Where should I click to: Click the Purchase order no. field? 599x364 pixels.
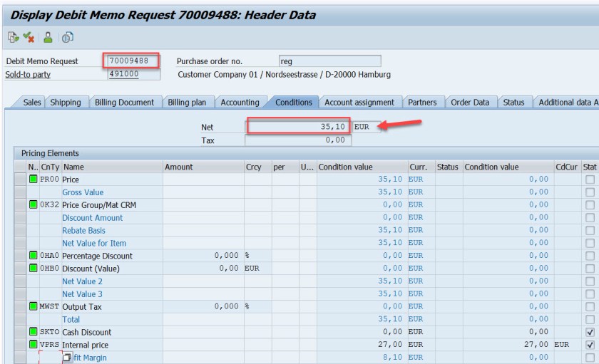tap(329, 61)
